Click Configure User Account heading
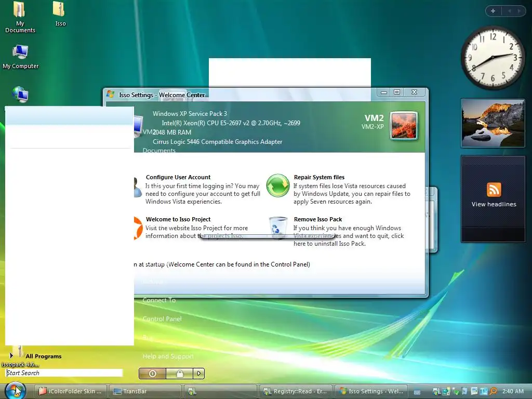This screenshot has width=532, height=399. tap(178, 177)
